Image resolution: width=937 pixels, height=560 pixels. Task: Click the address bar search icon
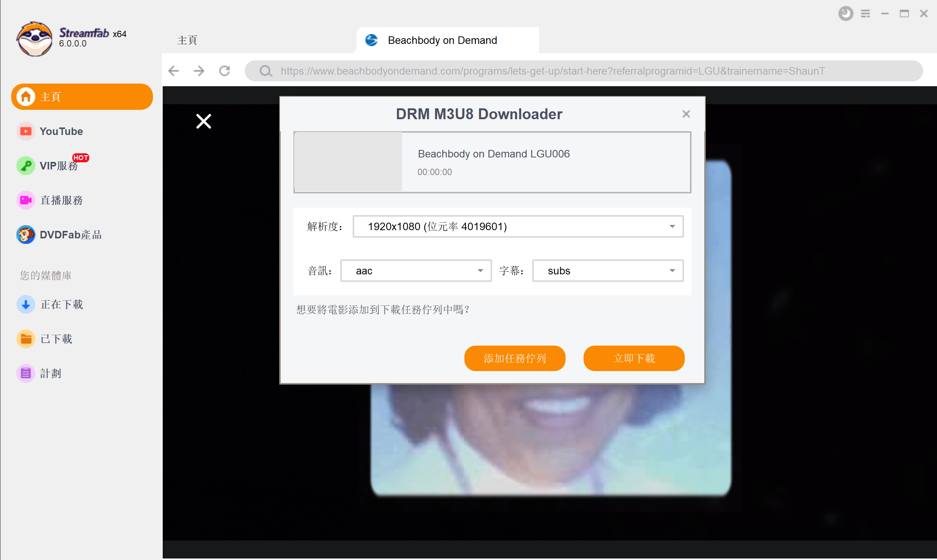pos(266,70)
